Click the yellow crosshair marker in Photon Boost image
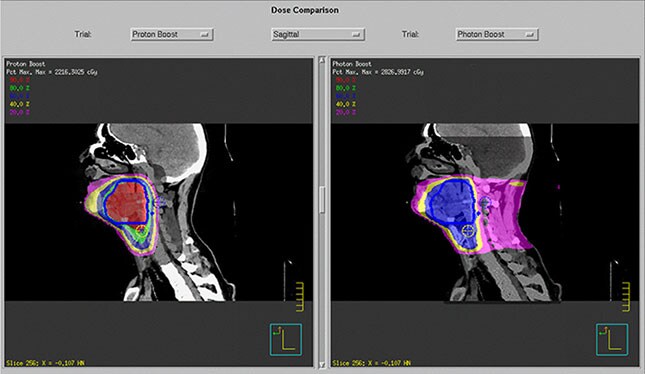The height and width of the screenshot is (374, 645). coord(469,230)
